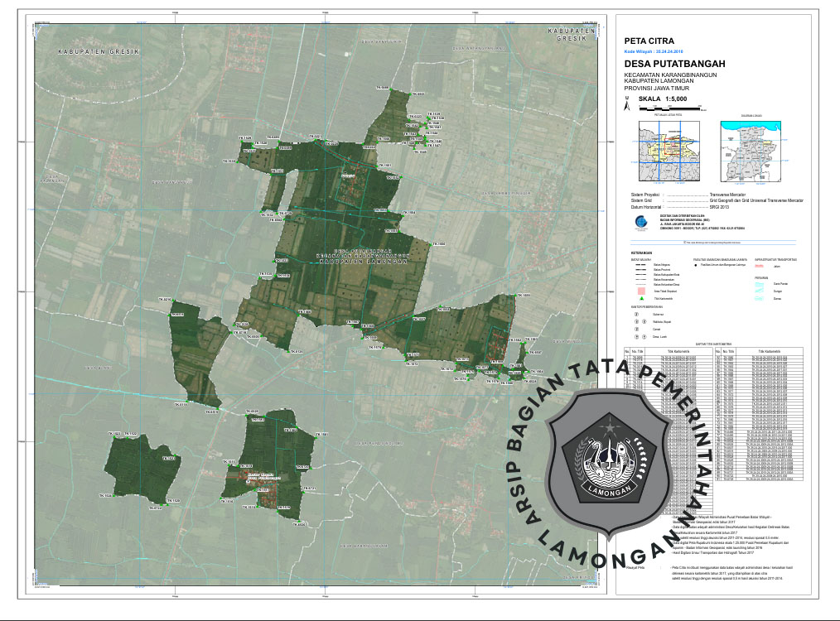This screenshot has width=840, height=621.
Task: Click the DESA PUTATBANGAH title
Action: click(674, 64)
